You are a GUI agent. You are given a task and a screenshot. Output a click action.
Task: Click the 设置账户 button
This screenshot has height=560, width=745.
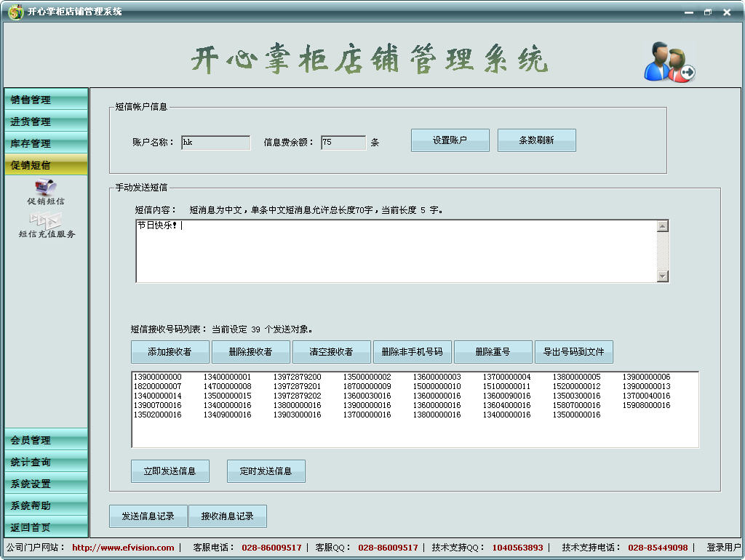pos(450,140)
